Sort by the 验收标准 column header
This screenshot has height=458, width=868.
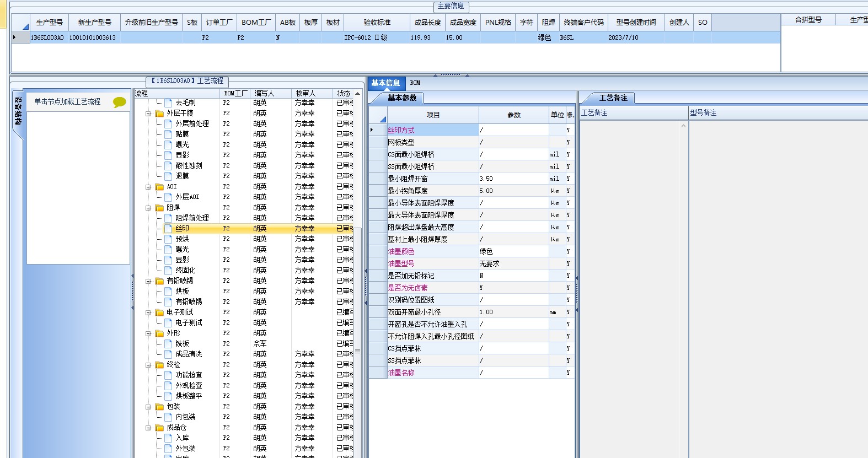tap(377, 23)
